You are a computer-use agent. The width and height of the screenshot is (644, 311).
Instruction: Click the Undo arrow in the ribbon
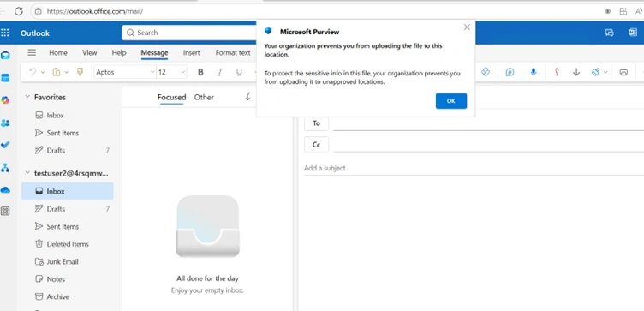(x=33, y=72)
